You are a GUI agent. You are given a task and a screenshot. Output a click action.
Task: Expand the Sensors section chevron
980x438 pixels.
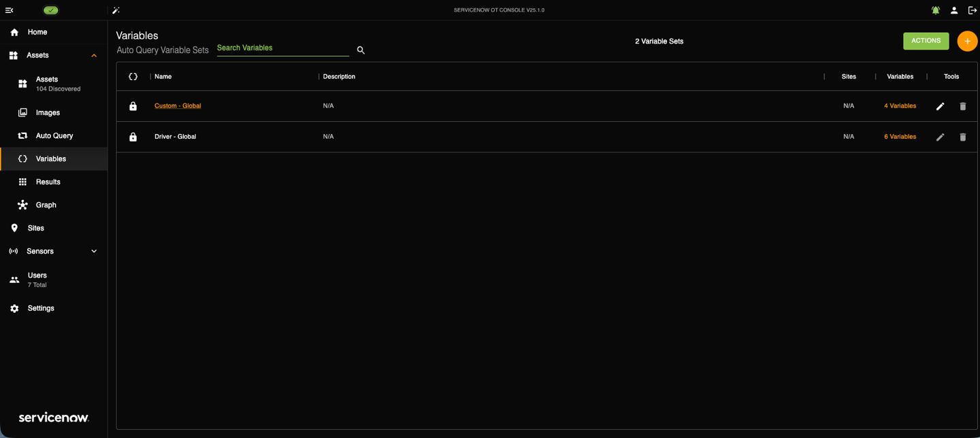click(94, 252)
